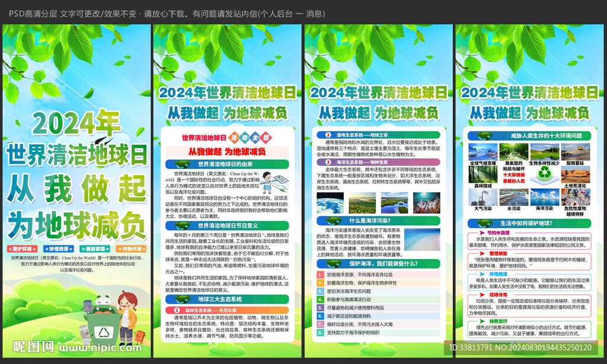Open the 海洋污染 photo
The width and height of the screenshot is (607, 364).
point(545,197)
